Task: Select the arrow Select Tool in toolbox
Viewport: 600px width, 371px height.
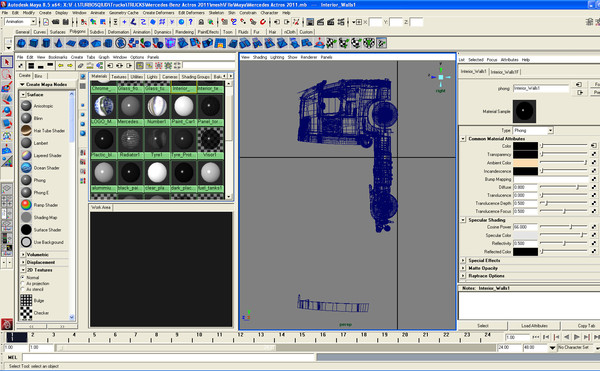Action: 7,62
